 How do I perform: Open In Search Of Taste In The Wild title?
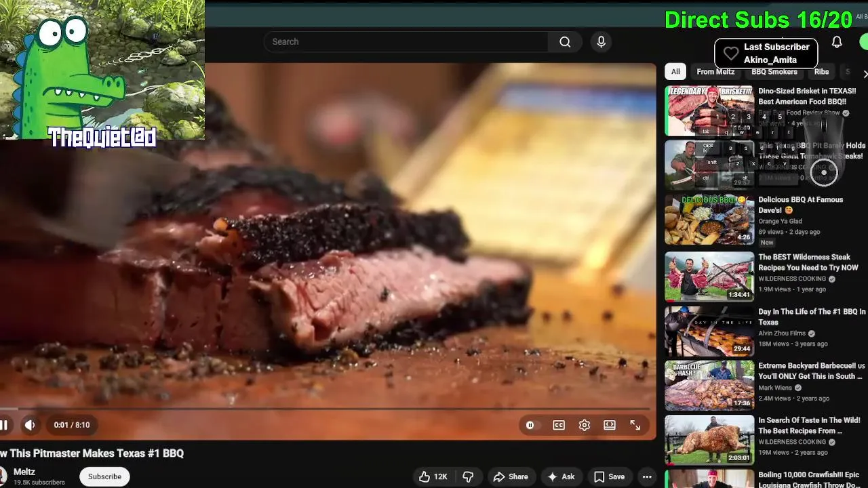tap(809, 425)
